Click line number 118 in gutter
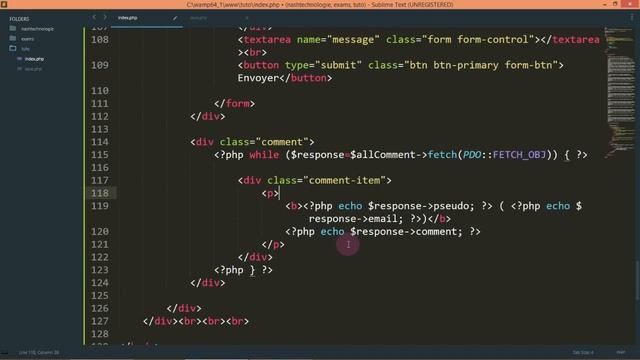The width and height of the screenshot is (640, 360). pyautogui.click(x=100, y=193)
